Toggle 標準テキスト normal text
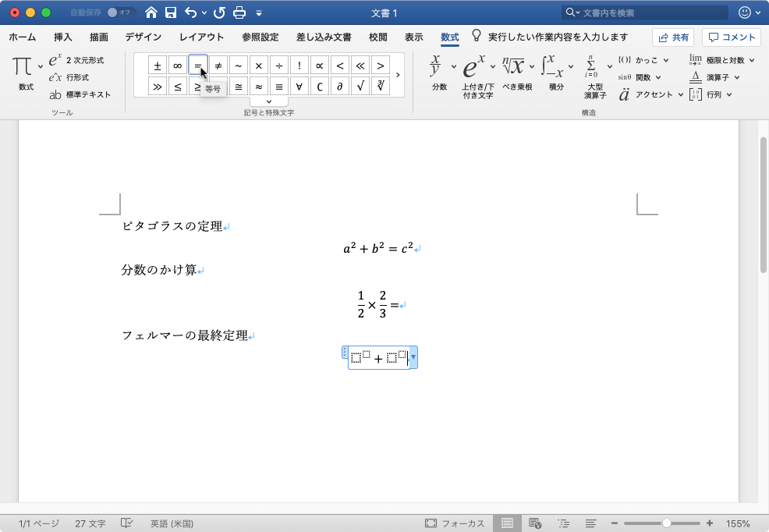769x532 pixels. point(80,94)
